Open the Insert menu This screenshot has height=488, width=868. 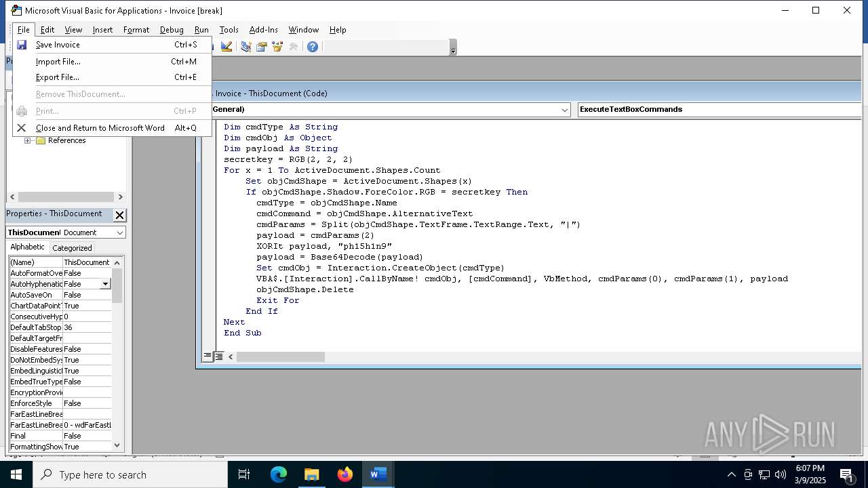pyautogui.click(x=102, y=30)
